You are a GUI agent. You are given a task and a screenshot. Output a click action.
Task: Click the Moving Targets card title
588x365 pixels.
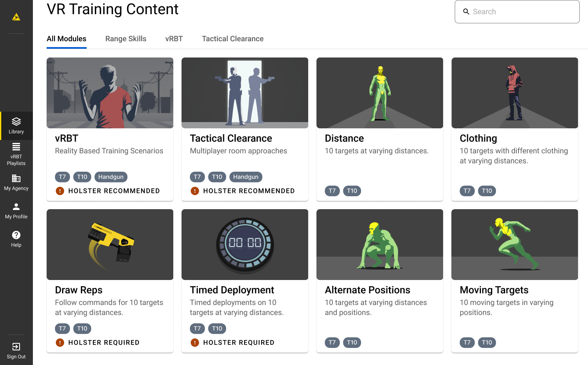click(x=494, y=290)
